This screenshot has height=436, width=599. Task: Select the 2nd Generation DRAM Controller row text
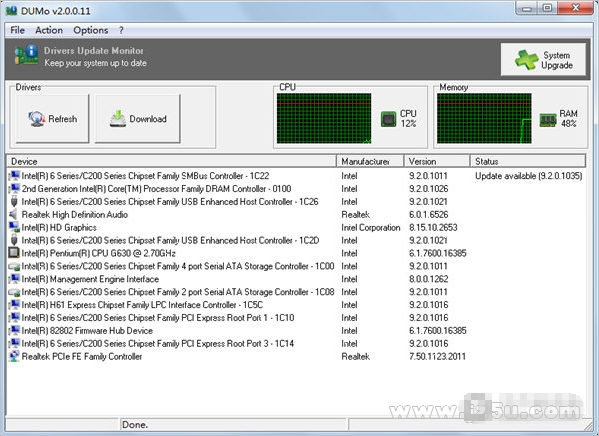click(x=156, y=189)
